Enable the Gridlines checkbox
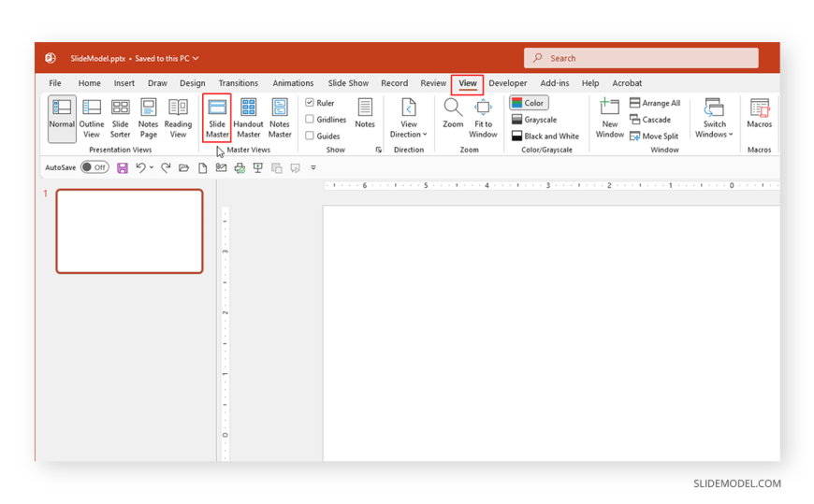The height and width of the screenshot is (504, 814). point(310,119)
